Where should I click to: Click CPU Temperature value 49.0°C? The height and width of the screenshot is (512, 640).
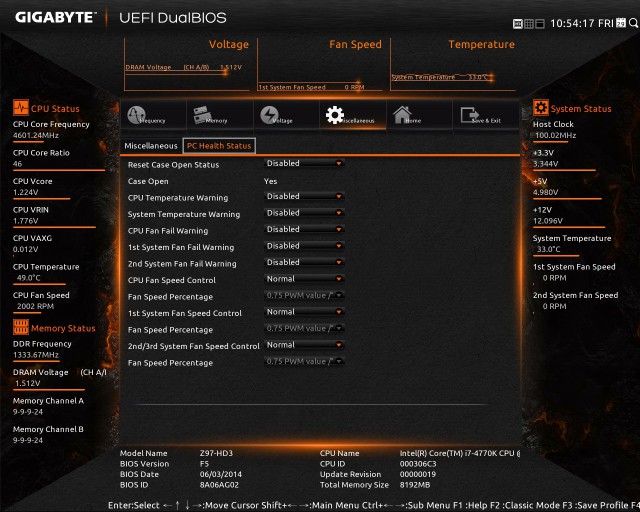(x=29, y=278)
